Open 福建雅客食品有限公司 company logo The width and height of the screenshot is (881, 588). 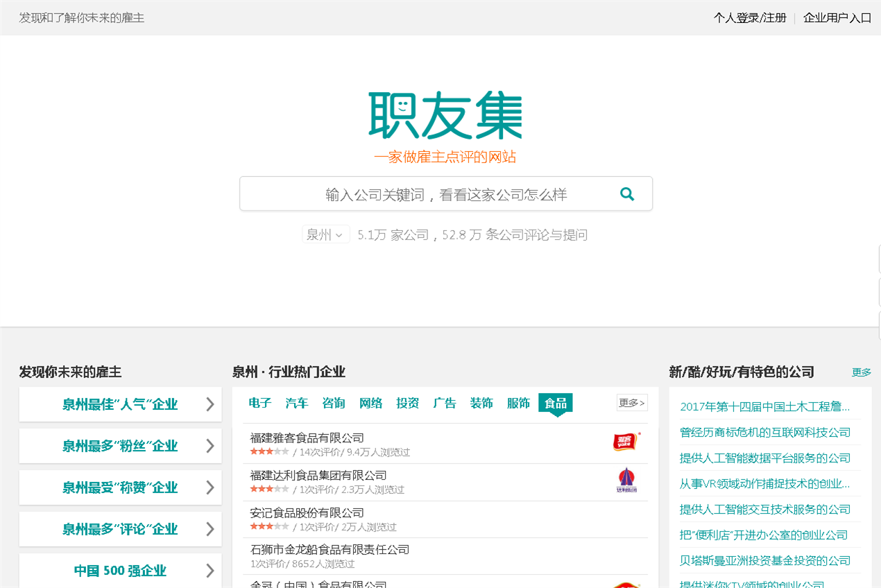click(626, 442)
